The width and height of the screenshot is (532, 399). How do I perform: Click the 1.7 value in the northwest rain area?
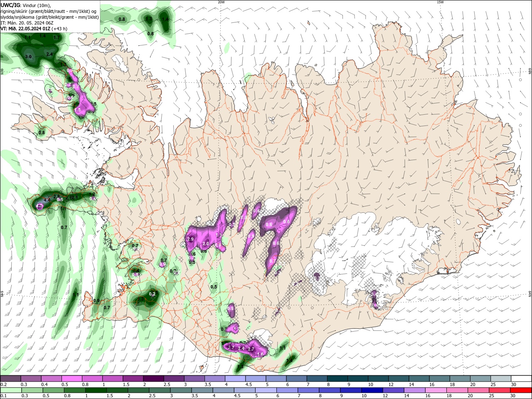click(x=57, y=37)
